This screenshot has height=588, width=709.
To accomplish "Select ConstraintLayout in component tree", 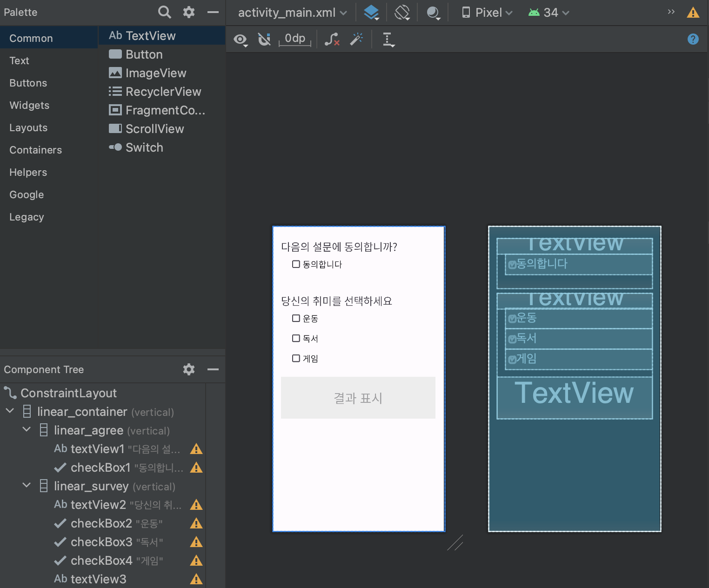I will [68, 393].
